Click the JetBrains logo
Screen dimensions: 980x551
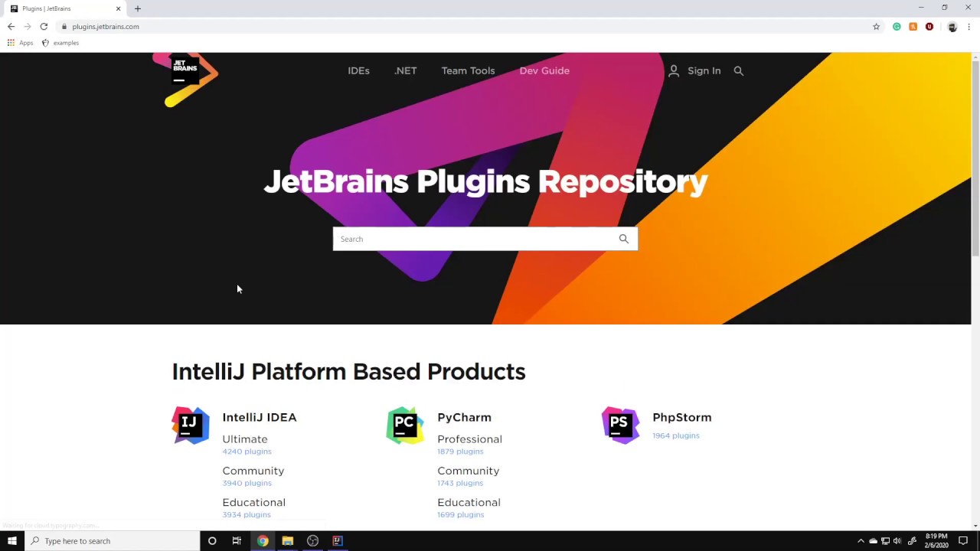click(186, 78)
